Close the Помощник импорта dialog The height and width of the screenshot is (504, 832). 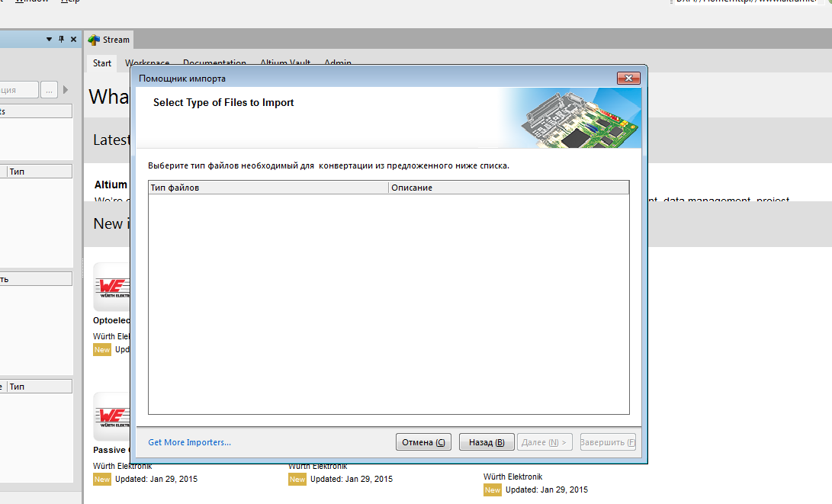click(628, 78)
